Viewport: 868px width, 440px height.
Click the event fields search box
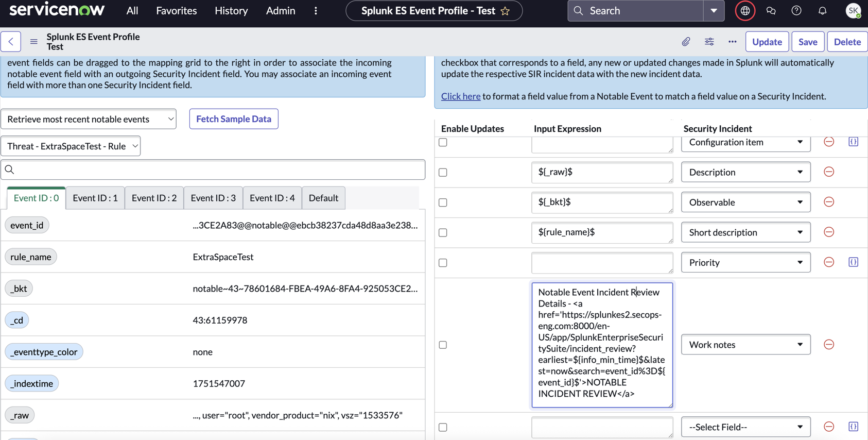(x=213, y=170)
